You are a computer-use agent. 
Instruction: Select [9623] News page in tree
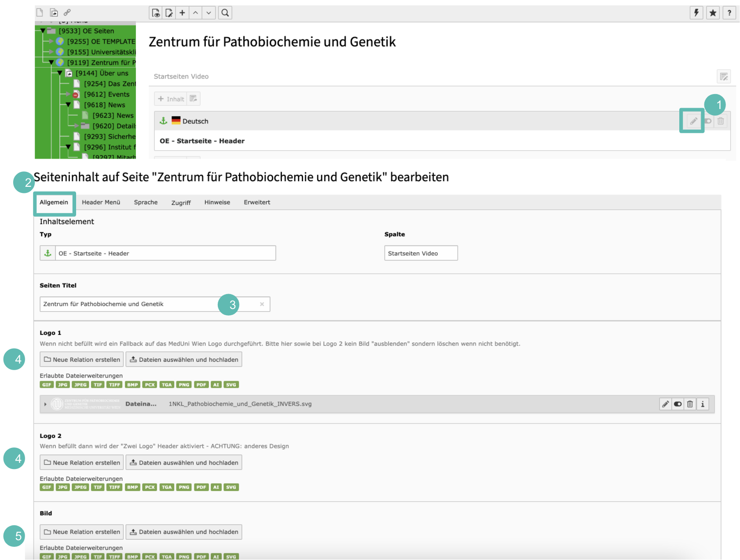[x=113, y=115]
